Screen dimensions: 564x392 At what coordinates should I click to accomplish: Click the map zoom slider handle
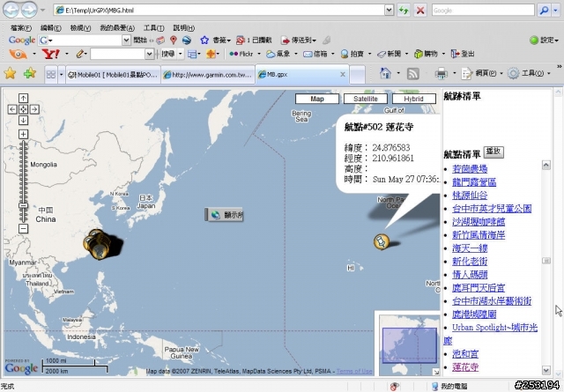(x=24, y=206)
